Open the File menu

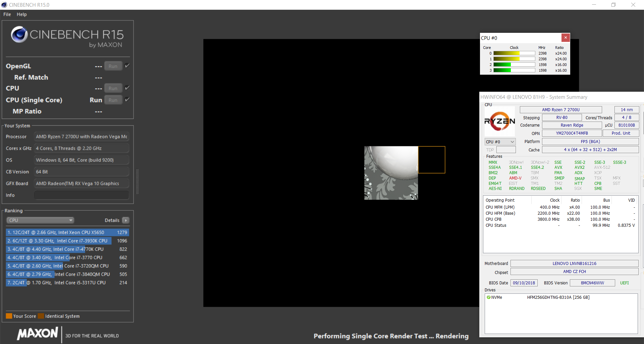pos(7,14)
